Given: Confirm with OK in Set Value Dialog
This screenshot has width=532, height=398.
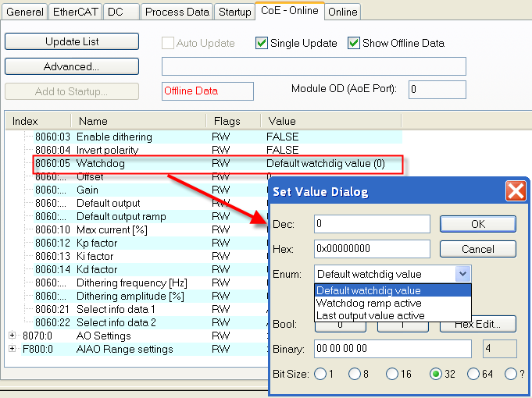Looking at the screenshot, I should click(478, 224).
